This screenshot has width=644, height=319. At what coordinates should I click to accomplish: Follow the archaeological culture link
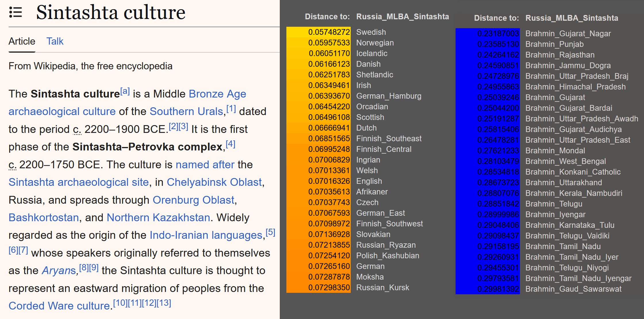coord(62,112)
